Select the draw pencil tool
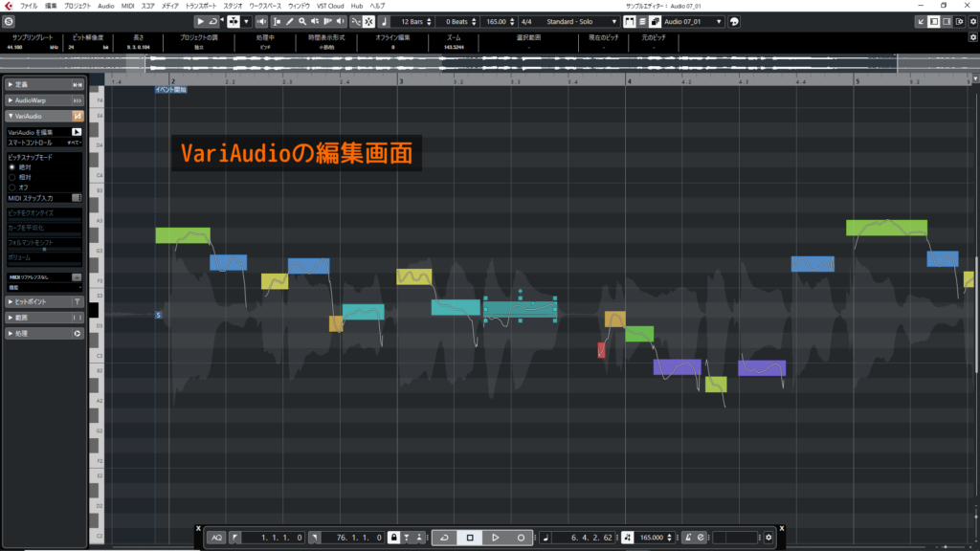The height and width of the screenshot is (551, 980). pos(289,22)
